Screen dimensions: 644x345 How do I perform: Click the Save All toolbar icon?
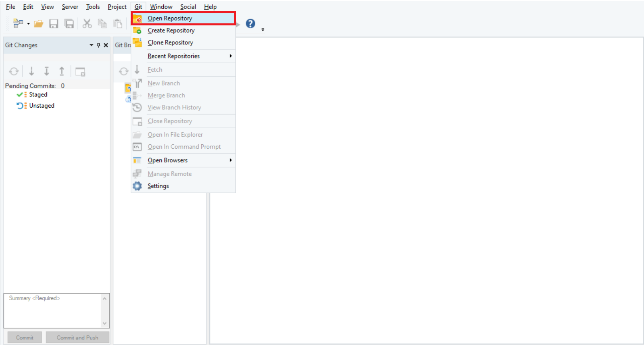coord(69,24)
